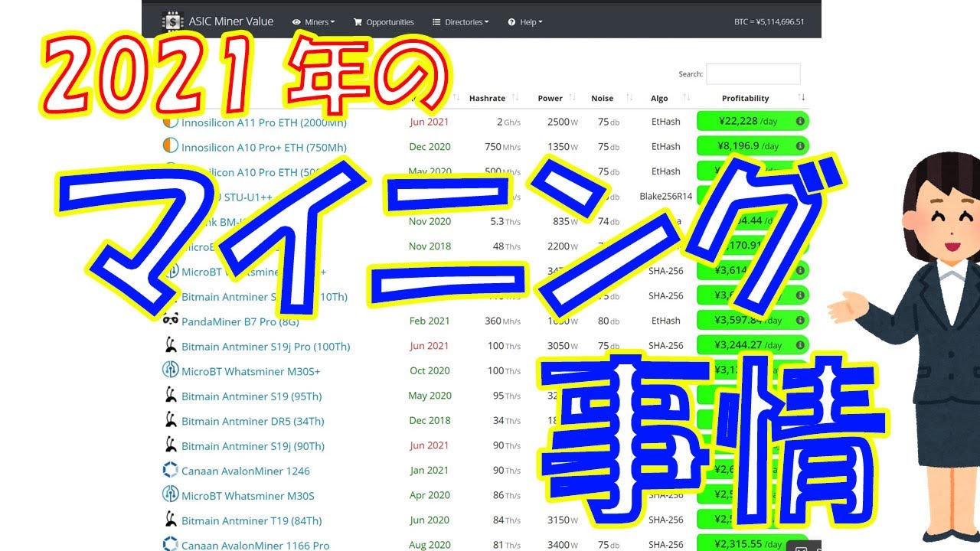This screenshot has height=551, width=980.
Task: Click the ASIC Miner Value chip logo
Action: click(173, 21)
